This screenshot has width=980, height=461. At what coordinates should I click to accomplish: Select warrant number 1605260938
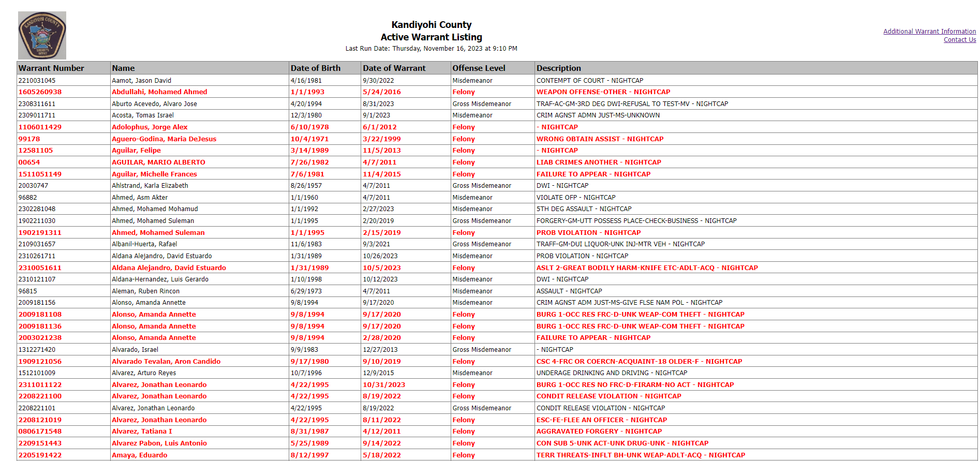40,92
